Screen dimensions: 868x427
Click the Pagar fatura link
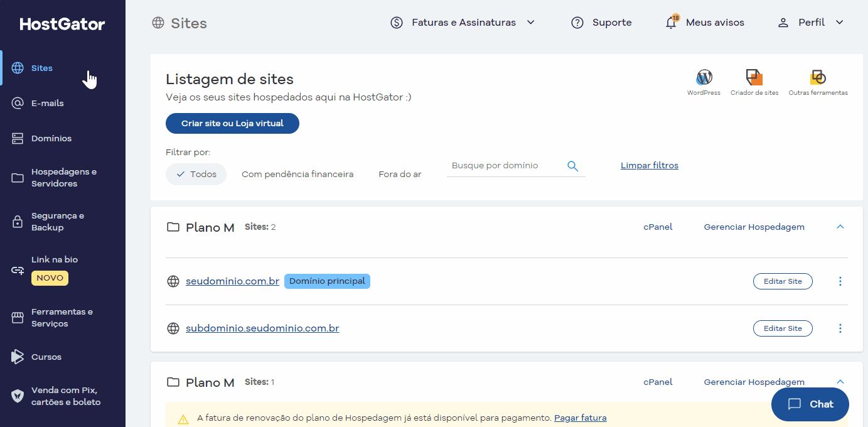tap(581, 418)
